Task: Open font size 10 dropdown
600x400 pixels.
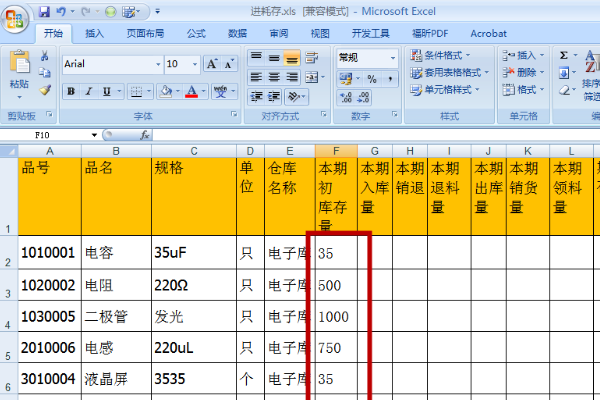Action: 195,64
